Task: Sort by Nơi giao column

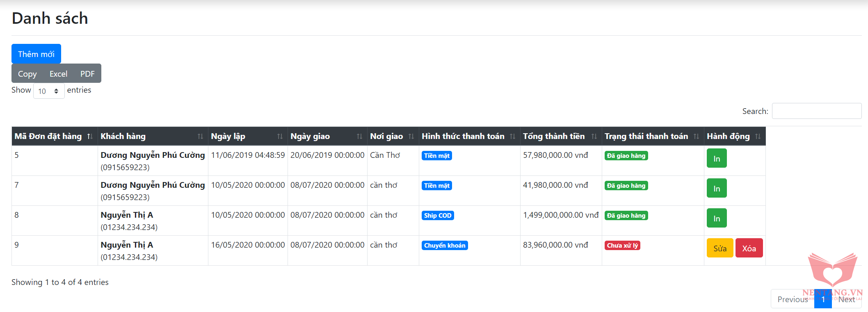Action: pos(392,136)
